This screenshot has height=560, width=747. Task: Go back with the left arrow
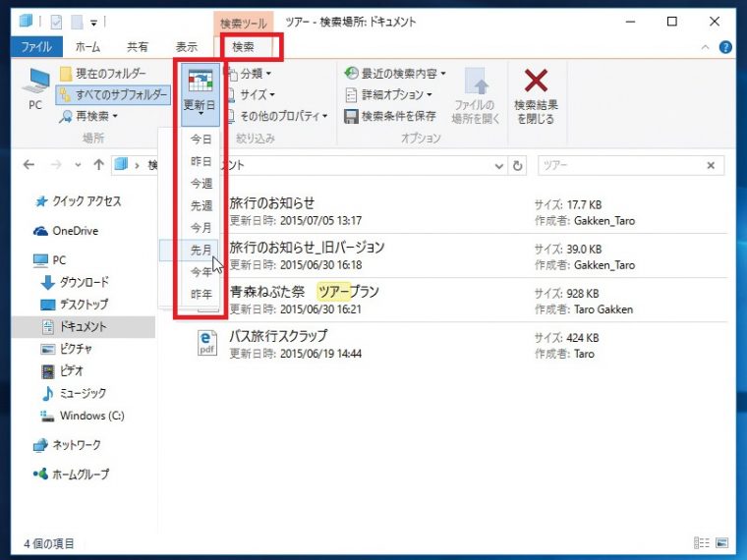click(29, 165)
